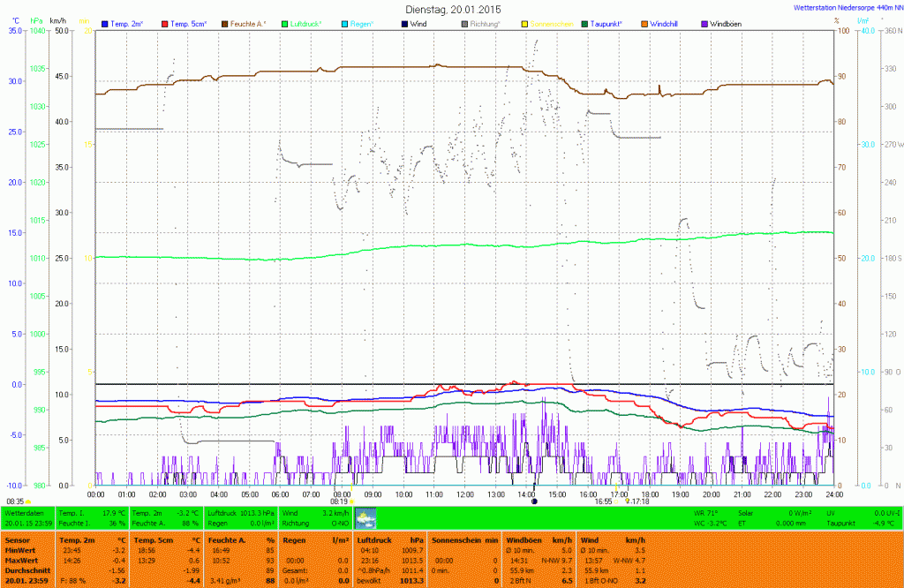Select the Sensor column header in table
Viewport: 904px width, 588px height.
(16, 539)
